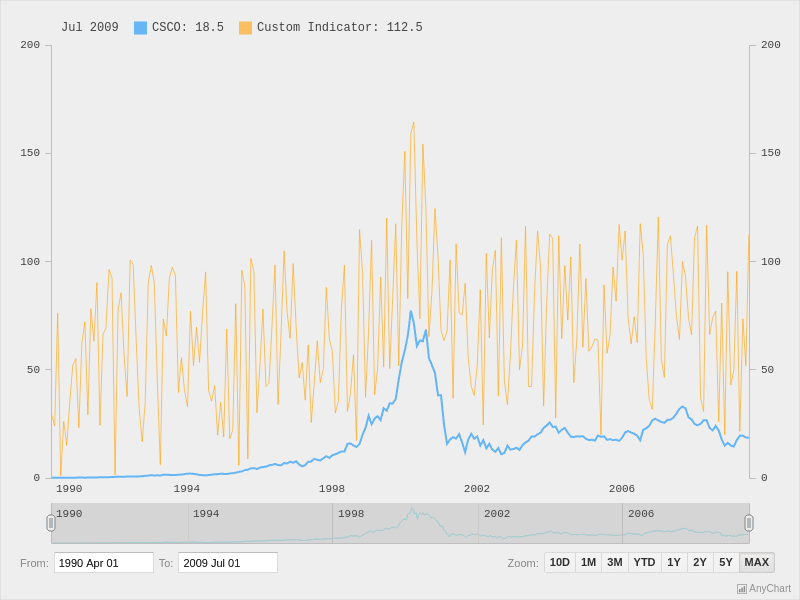The image size is (800, 600).
Task: Set zoom range to 10D
Action: (x=560, y=562)
